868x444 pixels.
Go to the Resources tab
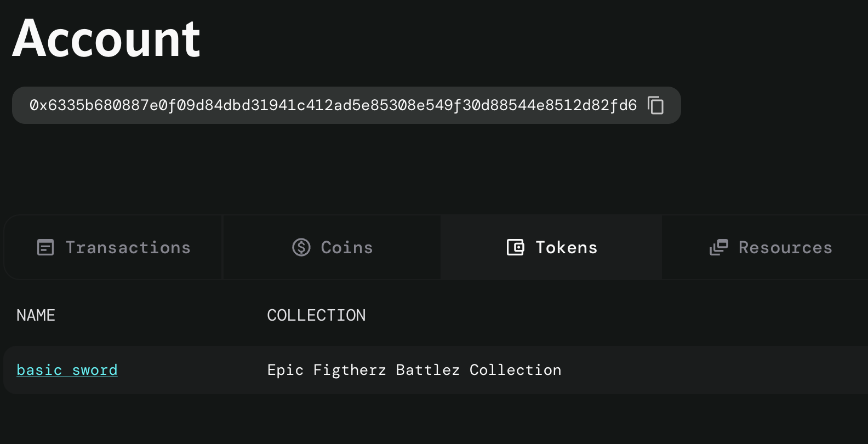[765, 247]
